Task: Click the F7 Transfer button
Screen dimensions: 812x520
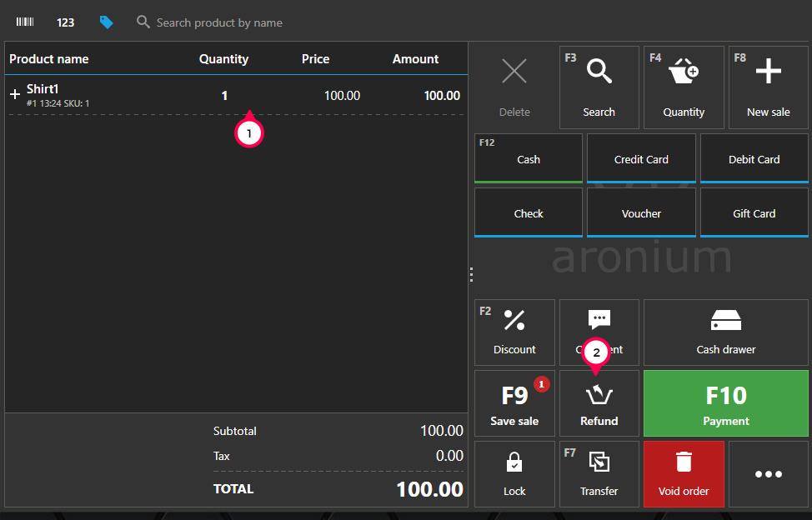Action: [599, 474]
